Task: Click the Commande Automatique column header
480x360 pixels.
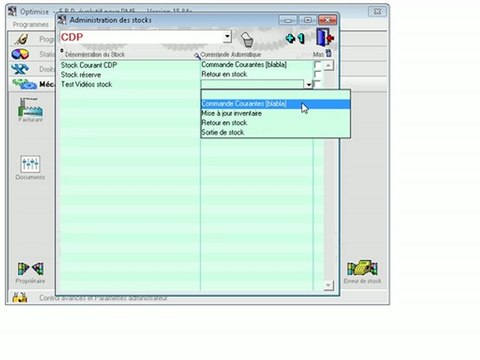Action: (x=231, y=54)
